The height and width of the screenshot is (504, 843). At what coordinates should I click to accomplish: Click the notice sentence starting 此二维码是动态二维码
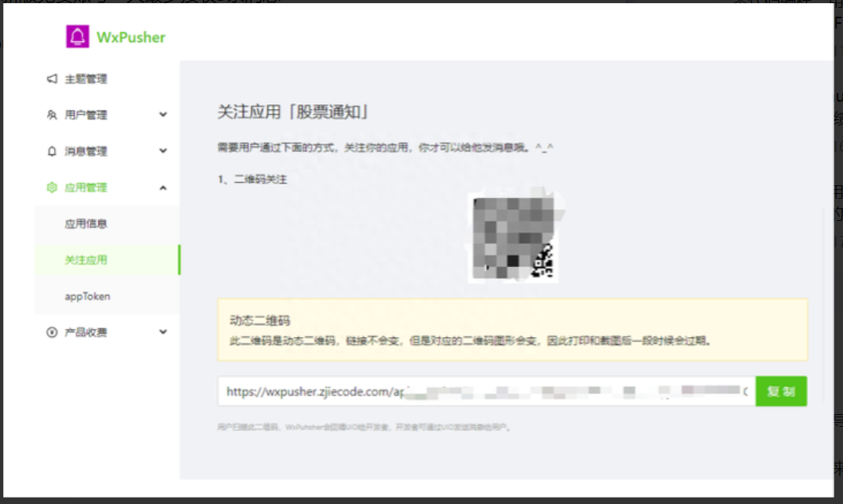coord(471,341)
